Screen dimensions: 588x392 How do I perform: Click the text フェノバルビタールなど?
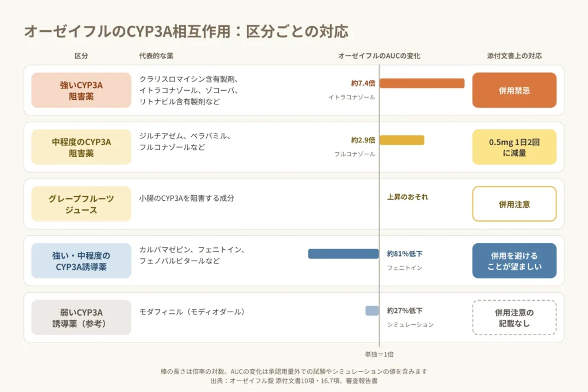click(180, 261)
